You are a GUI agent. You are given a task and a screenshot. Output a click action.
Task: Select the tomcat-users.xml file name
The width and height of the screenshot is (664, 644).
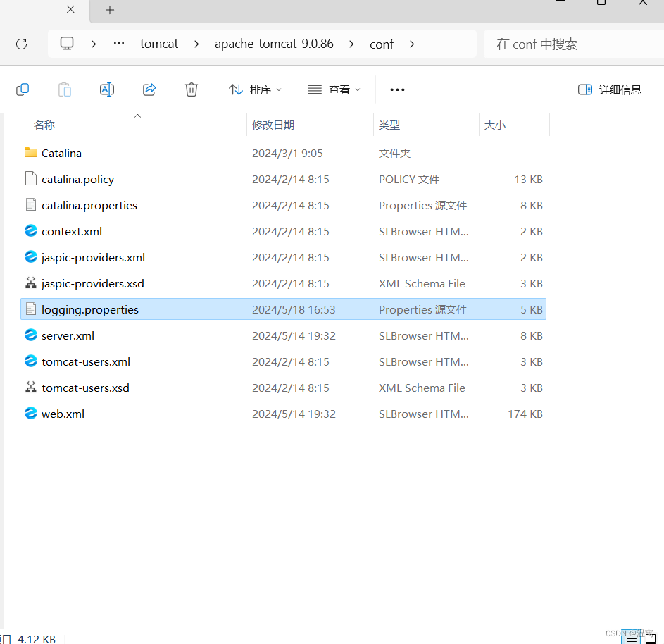click(86, 362)
